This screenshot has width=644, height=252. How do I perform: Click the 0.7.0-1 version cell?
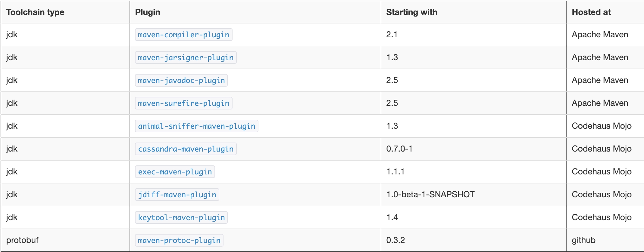click(399, 149)
